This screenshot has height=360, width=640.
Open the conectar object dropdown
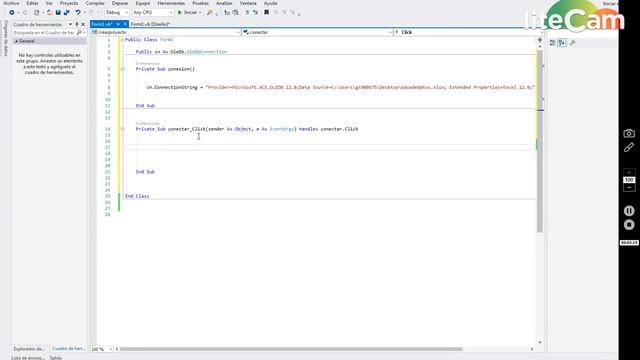coord(317,32)
